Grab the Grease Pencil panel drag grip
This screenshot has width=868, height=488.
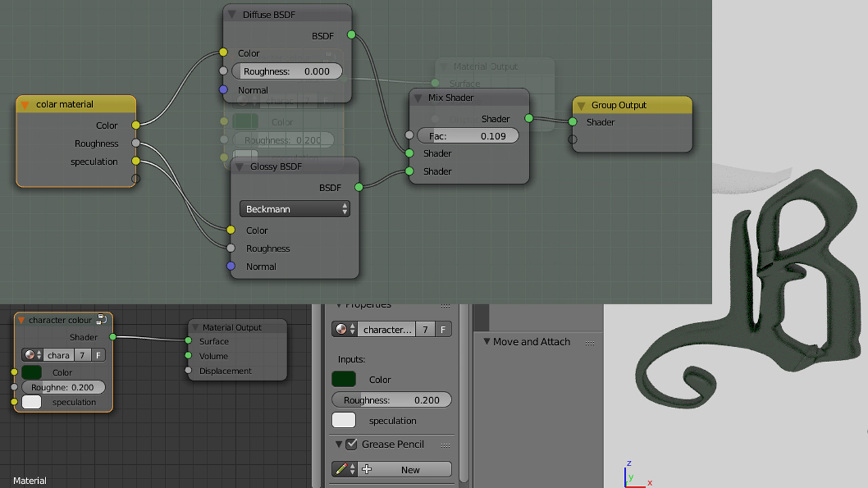(x=446, y=445)
